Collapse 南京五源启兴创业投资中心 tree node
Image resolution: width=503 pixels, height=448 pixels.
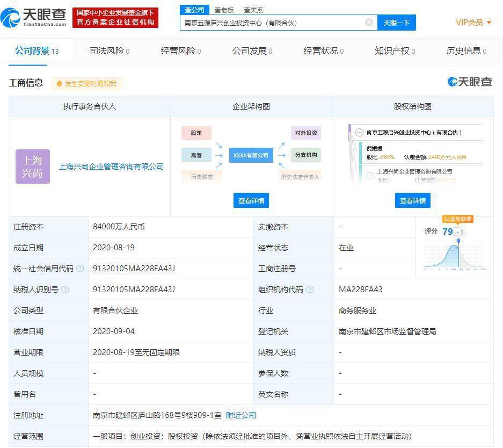(x=359, y=133)
